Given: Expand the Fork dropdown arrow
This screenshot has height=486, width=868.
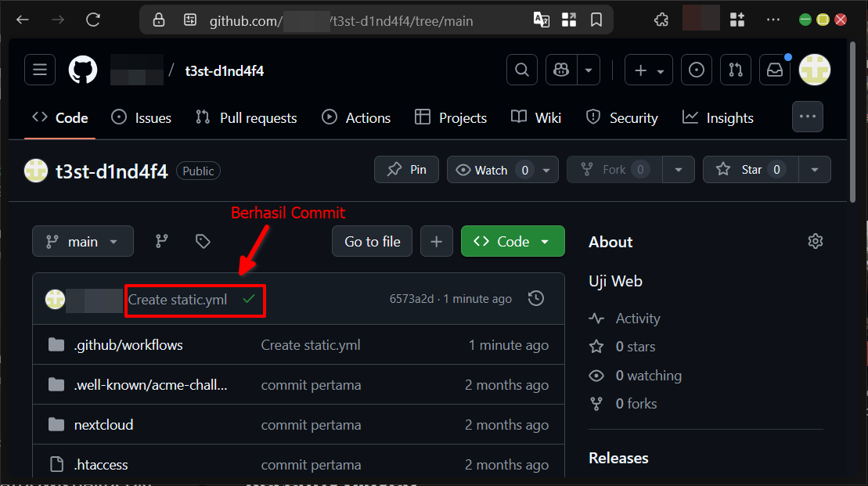Looking at the screenshot, I should tap(678, 169).
